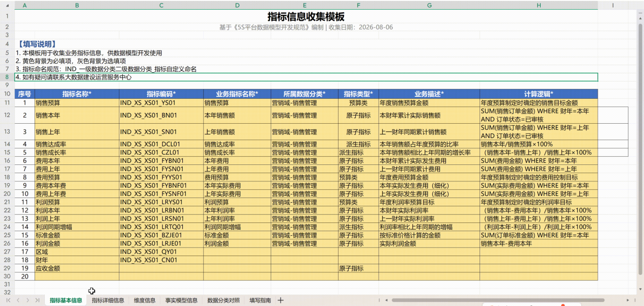644x306 pixels.
Task: Add a new sheet with plus icon
Action: 281,300
